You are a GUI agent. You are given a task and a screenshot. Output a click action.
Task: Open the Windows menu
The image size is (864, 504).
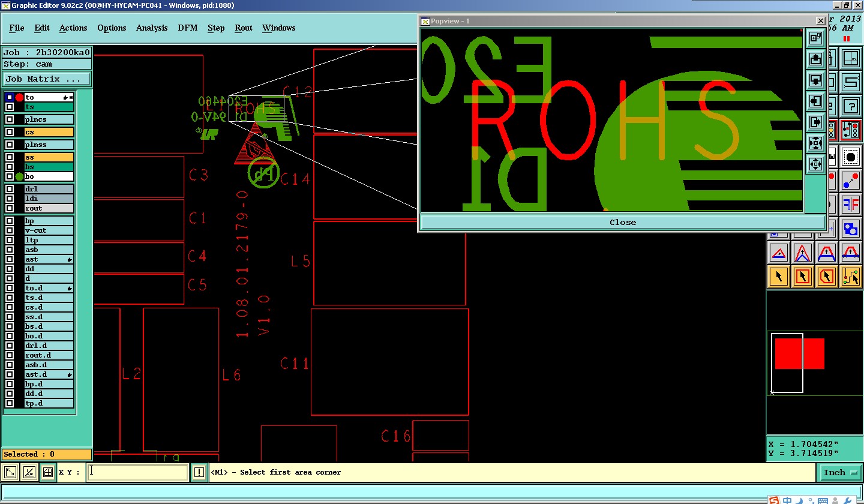point(279,28)
